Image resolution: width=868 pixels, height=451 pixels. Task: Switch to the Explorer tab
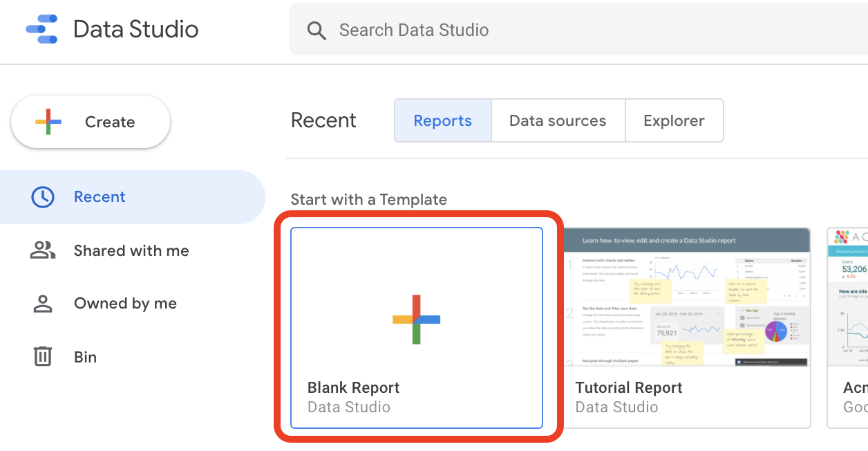click(x=674, y=120)
